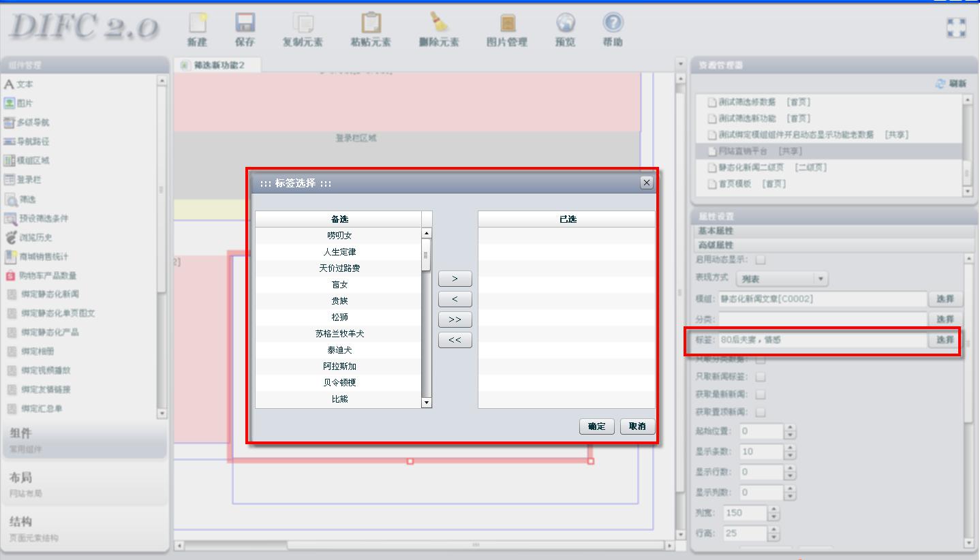Image resolution: width=980 pixels, height=560 pixels.
Task: Enable the 启用动态显示 checkbox
Action: pos(761,260)
